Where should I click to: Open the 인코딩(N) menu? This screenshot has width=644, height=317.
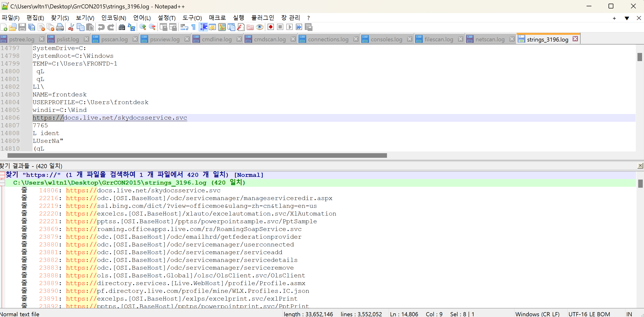(114, 18)
